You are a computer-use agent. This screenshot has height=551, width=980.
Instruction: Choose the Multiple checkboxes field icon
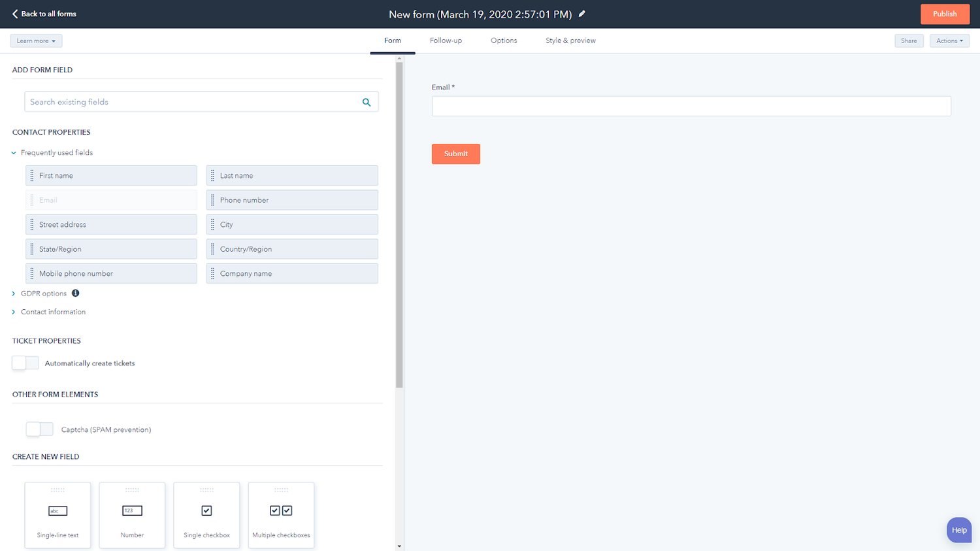pos(281,511)
